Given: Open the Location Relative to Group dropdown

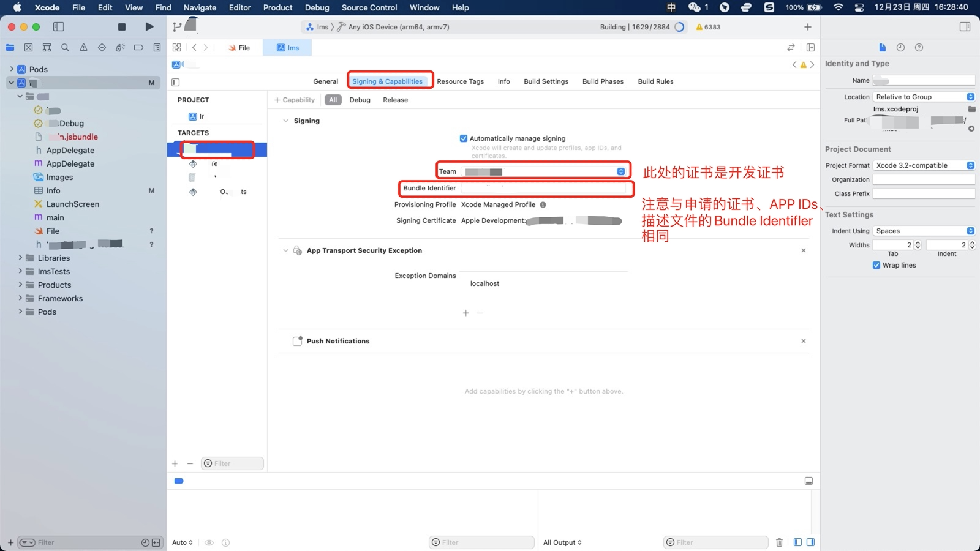Looking at the screenshot, I should click(x=924, y=97).
